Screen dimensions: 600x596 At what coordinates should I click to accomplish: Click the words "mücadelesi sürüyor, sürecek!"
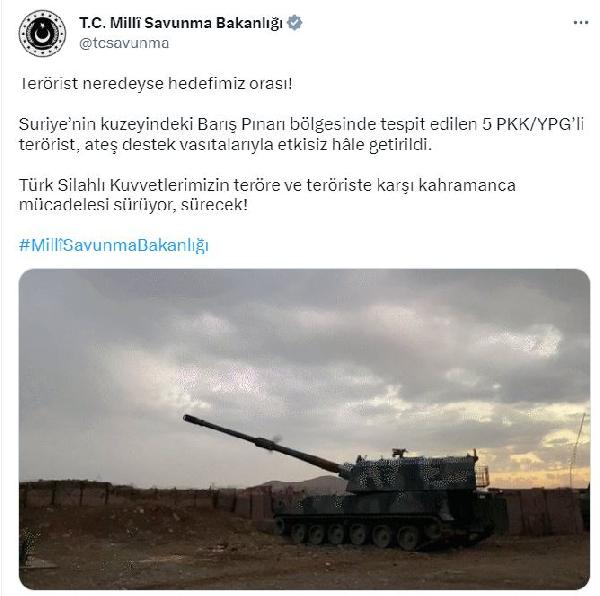[x=133, y=205]
